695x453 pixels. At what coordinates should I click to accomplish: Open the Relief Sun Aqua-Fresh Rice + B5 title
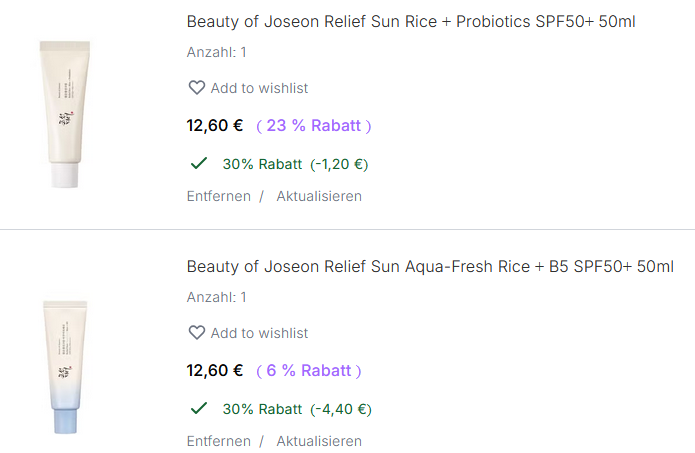tap(430, 266)
